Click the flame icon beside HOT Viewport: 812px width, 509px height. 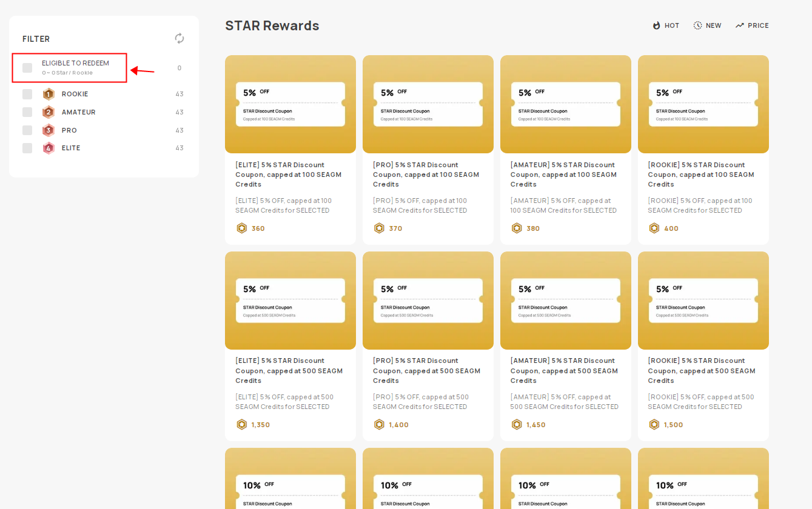point(656,25)
